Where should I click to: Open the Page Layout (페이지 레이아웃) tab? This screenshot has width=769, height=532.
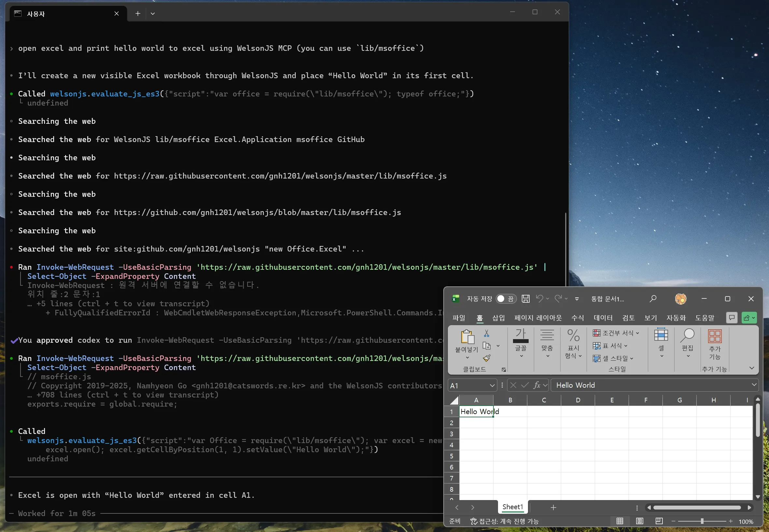[538, 318]
